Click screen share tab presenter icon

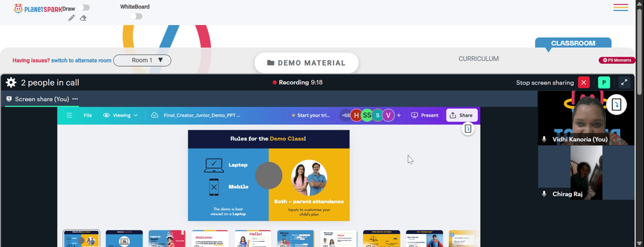pyautogui.click(x=9, y=99)
